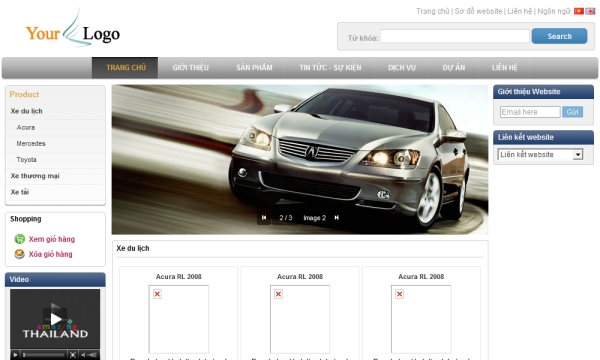
Task: Switch language via the UK flag icon
Action: (590, 11)
